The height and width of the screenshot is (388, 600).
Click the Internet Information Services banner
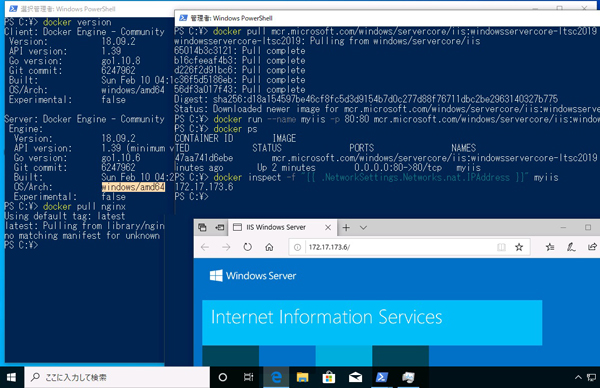tap(372, 323)
